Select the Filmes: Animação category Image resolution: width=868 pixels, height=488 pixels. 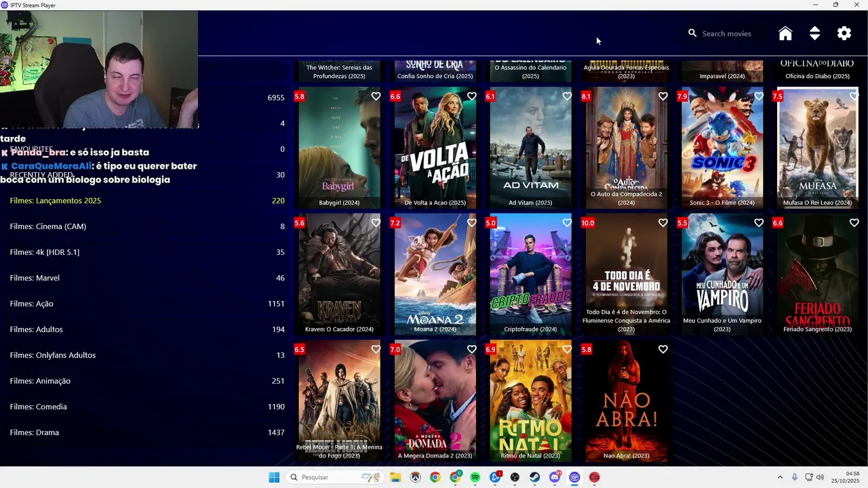coord(146,381)
